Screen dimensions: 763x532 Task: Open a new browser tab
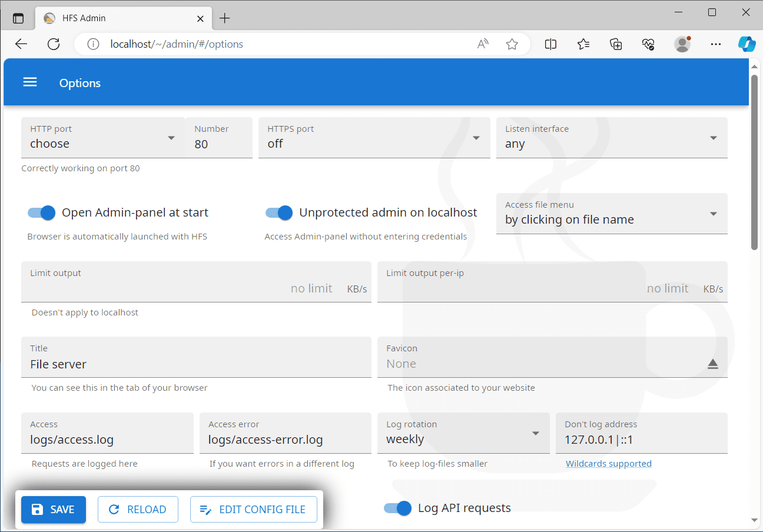pos(224,18)
